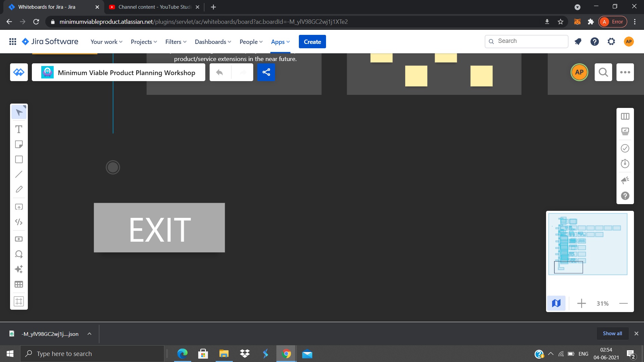Switch to Channel content YouTube Studio tab
This screenshot has width=644, height=362.
pos(154,7)
